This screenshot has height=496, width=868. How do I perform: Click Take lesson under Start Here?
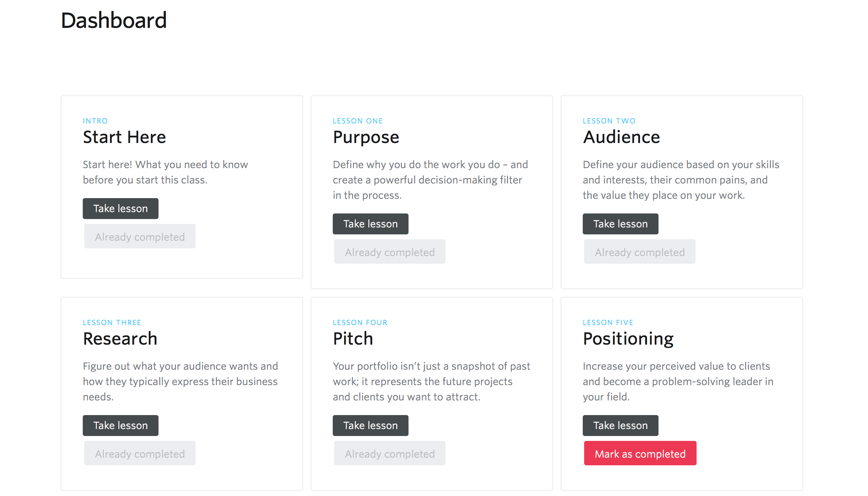pos(120,209)
